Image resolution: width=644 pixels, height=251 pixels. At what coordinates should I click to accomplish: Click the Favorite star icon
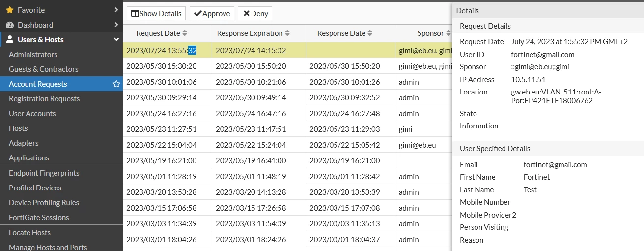coord(10,10)
